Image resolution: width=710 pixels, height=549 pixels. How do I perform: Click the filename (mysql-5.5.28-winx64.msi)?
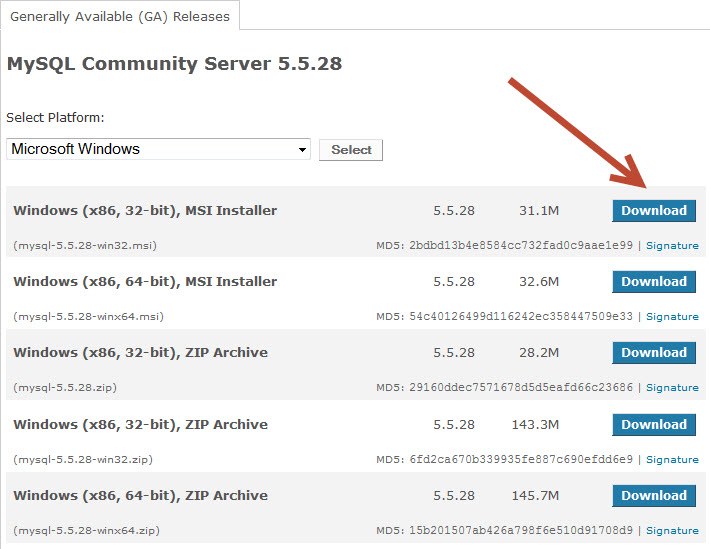[88, 317]
